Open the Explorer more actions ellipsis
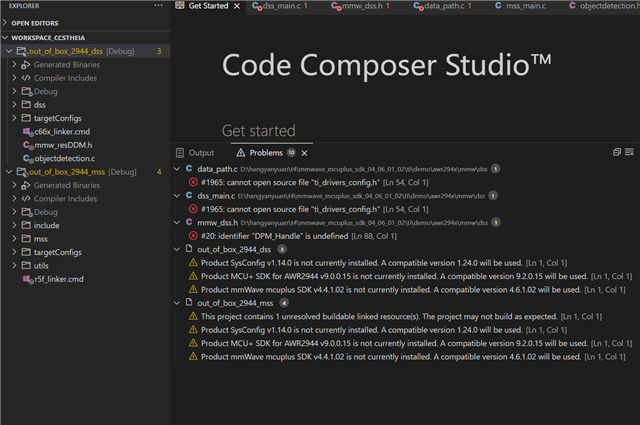 (158, 6)
